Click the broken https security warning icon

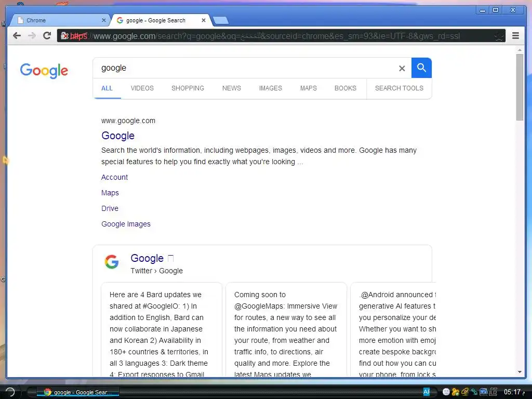(64, 36)
